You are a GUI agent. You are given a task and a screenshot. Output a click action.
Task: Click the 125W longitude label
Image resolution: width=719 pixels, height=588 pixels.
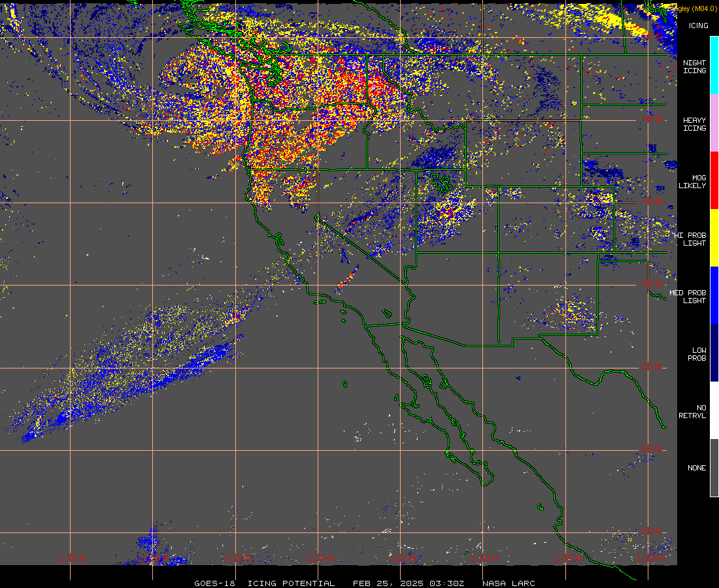[237, 558]
